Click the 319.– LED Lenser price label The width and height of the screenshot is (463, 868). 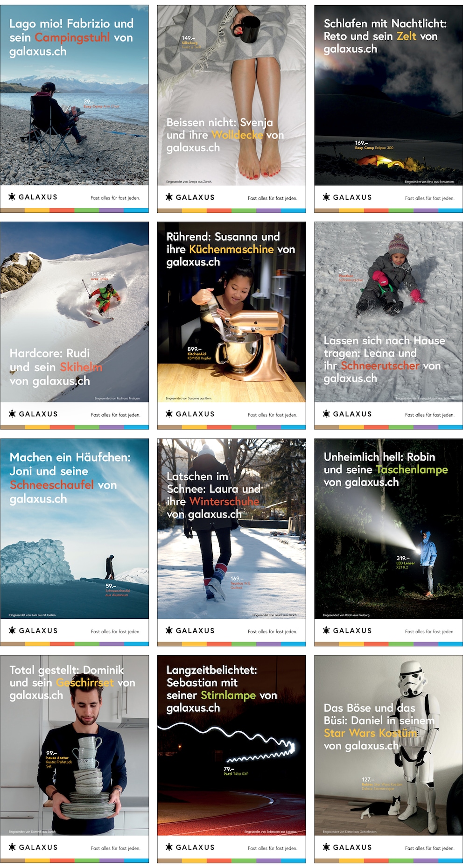(x=405, y=562)
